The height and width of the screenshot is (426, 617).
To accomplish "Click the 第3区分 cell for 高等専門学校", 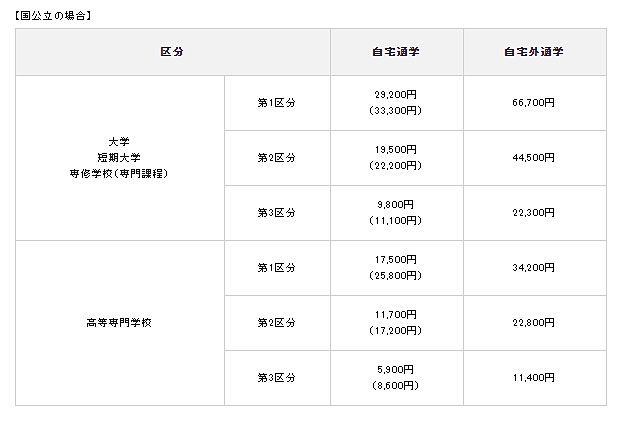I will point(276,378).
